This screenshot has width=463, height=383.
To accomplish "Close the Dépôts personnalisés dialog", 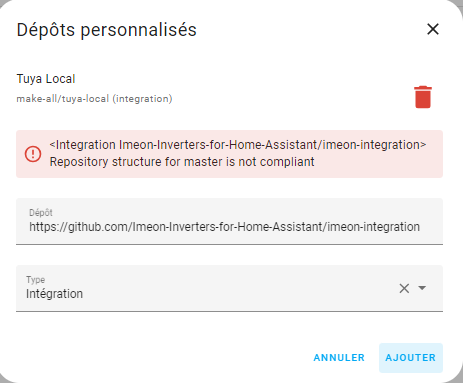I will (x=433, y=29).
